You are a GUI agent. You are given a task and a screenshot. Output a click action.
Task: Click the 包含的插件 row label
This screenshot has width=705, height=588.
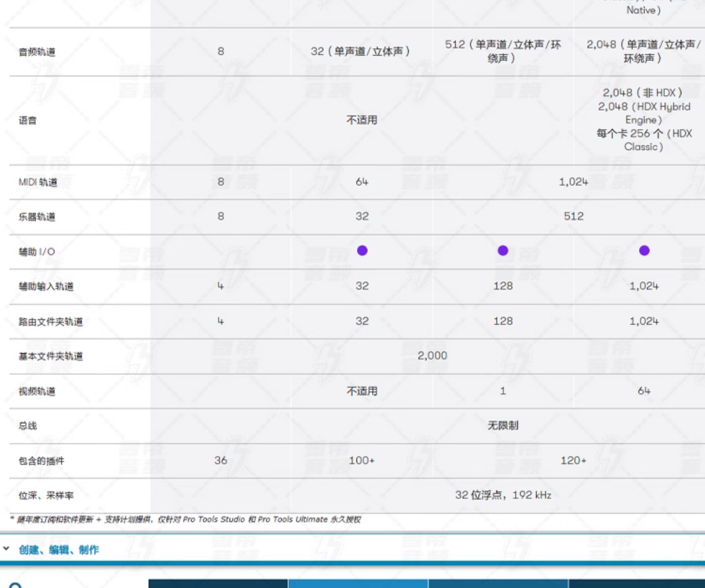pyautogui.click(x=41, y=461)
